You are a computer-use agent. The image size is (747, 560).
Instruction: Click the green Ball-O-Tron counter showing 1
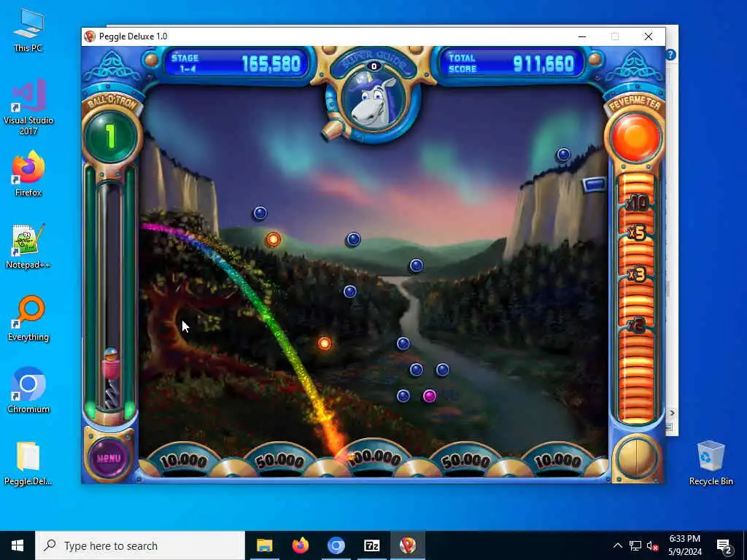click(111, 136)
